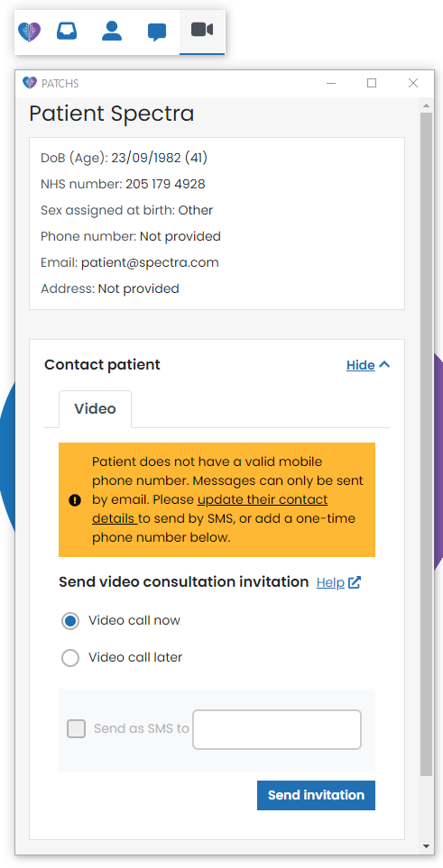Open the patient profile person icon

[112, 31]
